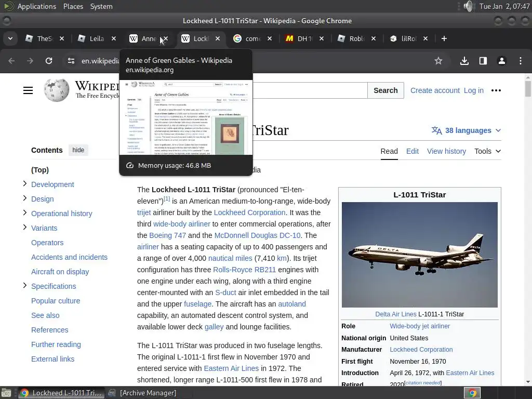Screen dimensions: 532x399
Task: Go to Operators section
Action: coord(47,243)
